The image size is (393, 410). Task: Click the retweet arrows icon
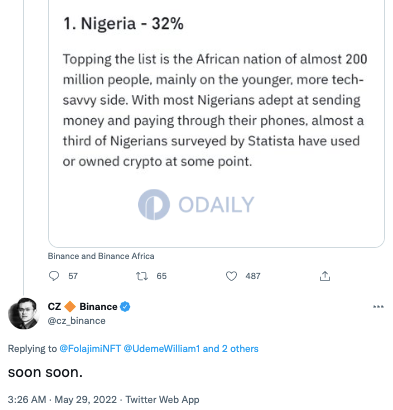pos(142,276)
